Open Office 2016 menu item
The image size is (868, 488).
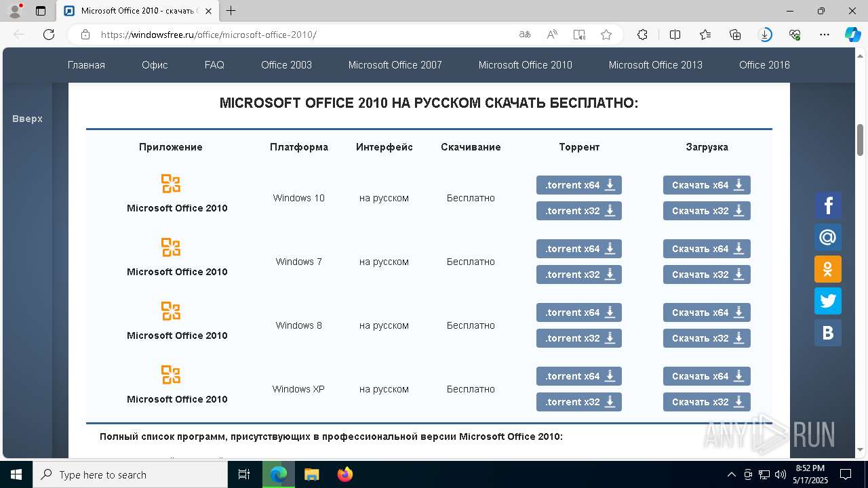(764, 65)
